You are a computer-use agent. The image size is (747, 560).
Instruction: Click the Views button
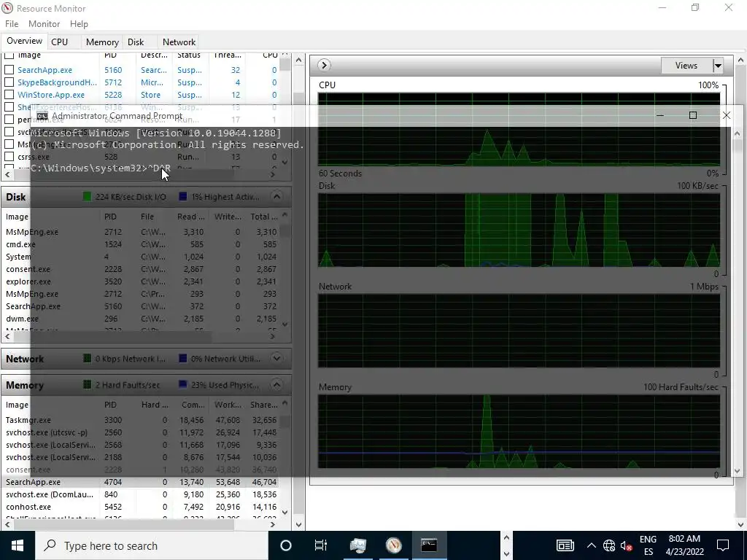[x=686, y=66]
